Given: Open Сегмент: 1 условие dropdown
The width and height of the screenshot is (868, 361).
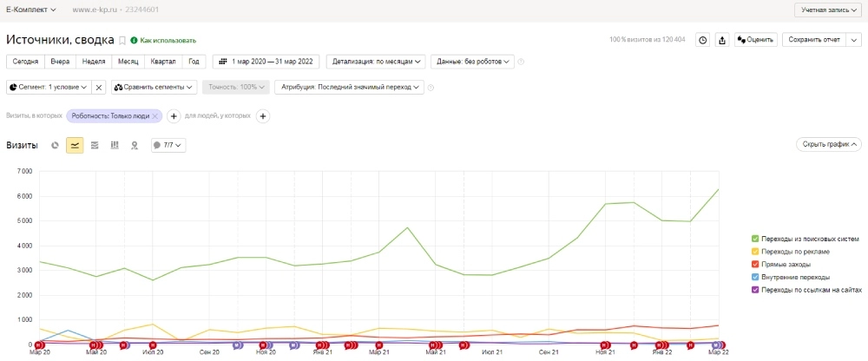Looking at the screenshot, I should click(48, 88).
